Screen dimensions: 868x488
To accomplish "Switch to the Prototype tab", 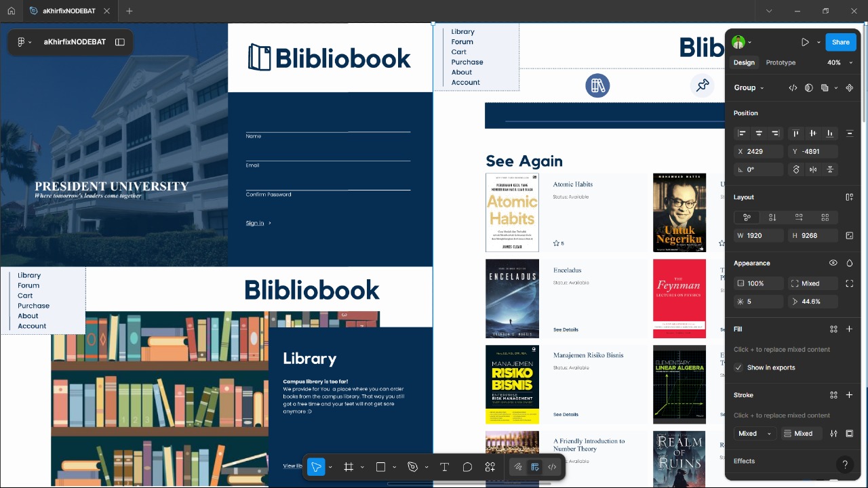I will click(x=781, y=62).
